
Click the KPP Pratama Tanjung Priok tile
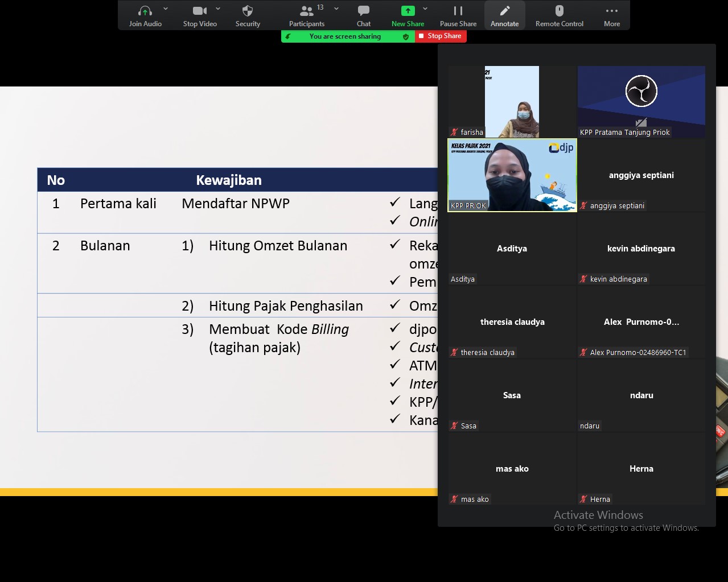[x=641, y=102]
